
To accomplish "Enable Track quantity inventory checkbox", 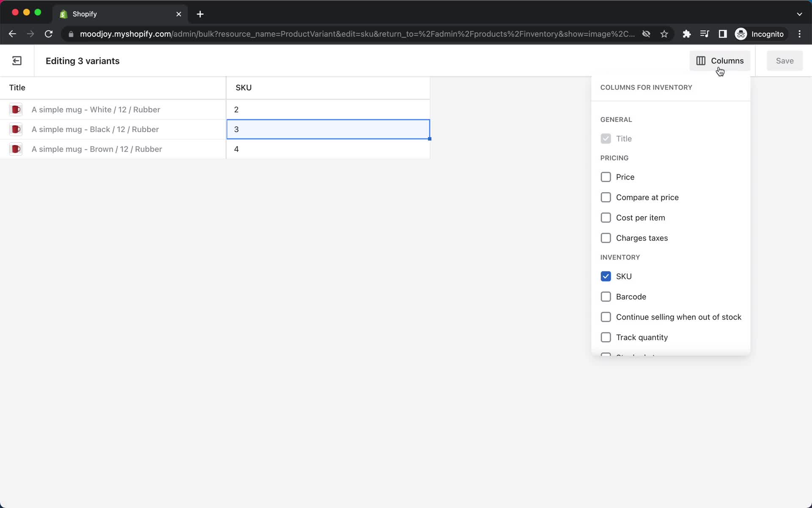I will 606,337.
